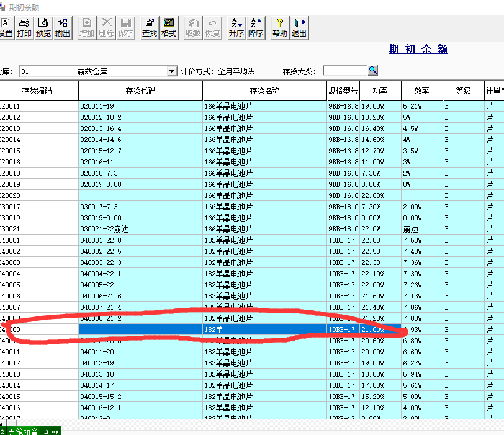The height and width of the screenshot is (435, 504).
Task: Select cell 020016-11
Action: 140,162
